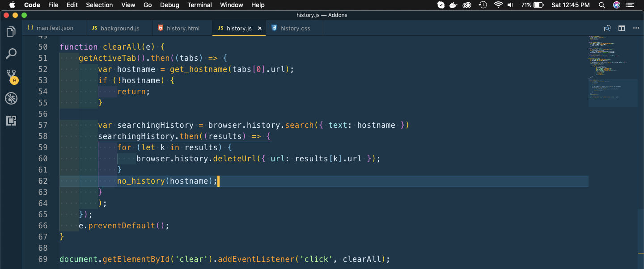Viewport: 644px width, 269px height.
Task: Open the Extensions view in the activity bar
Action: tap(11, 120)
